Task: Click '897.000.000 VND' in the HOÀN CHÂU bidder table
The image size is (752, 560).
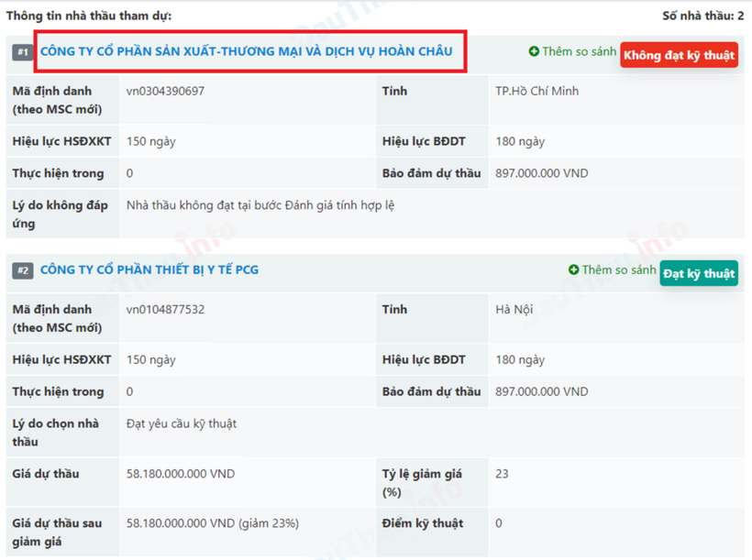Action: [x=542, y=173]
